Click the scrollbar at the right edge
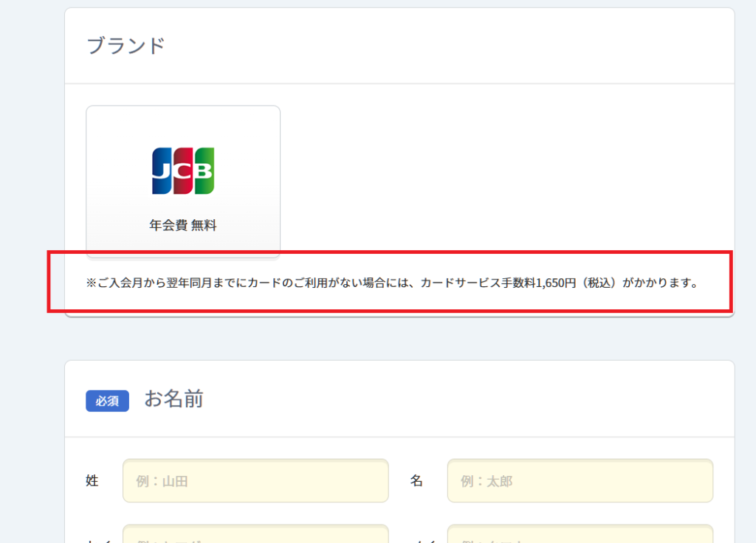 [x=752, y=271]
